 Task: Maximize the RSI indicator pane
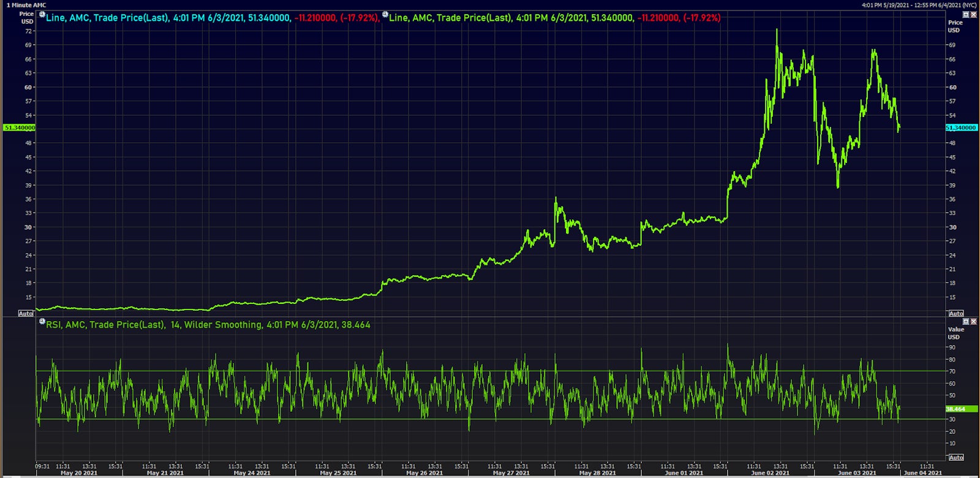tap(966, 321)
